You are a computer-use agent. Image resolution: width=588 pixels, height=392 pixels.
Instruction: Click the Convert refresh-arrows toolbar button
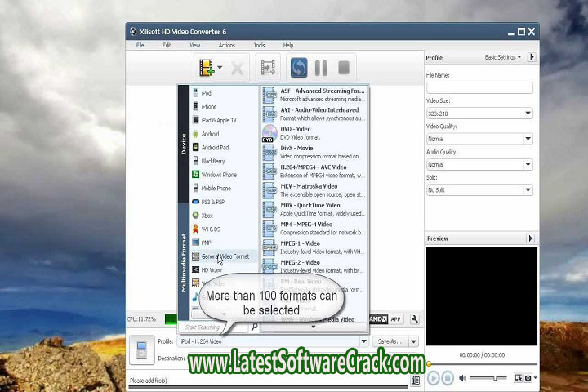tap(299, 68)
